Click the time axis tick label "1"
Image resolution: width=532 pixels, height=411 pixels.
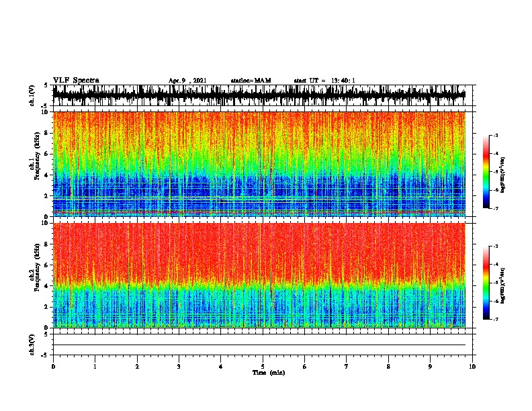[95, 367]
